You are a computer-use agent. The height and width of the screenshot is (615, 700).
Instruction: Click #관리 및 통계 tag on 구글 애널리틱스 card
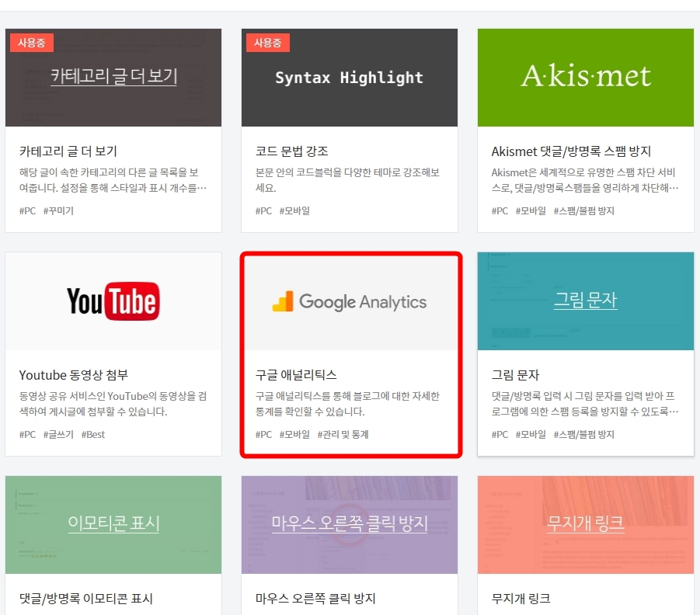(x=343, y=434)
